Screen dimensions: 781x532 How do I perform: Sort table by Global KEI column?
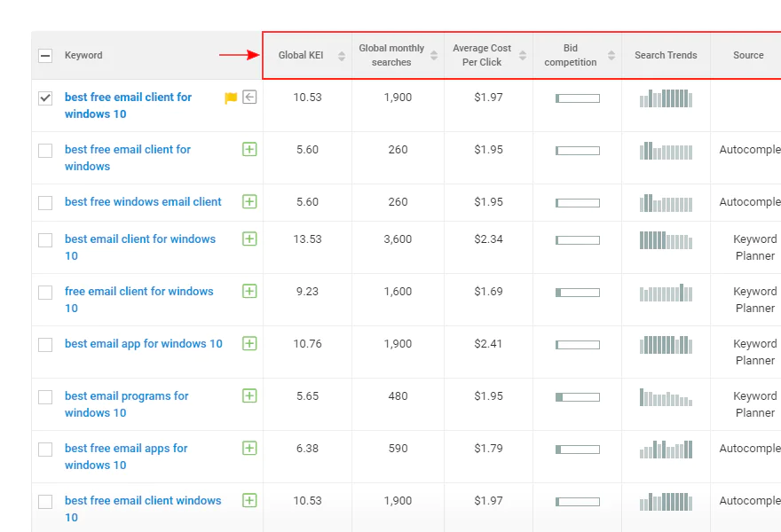342,56
